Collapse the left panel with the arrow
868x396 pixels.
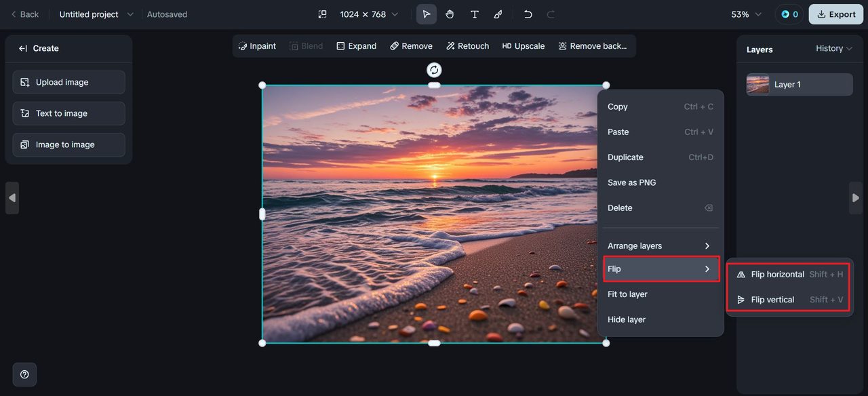point(12,198)
